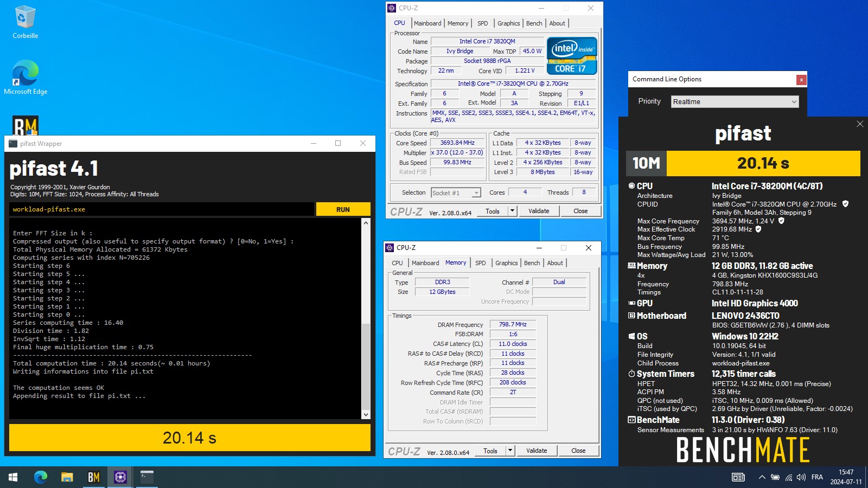The image size is (868, 488).
Task: Select Graphics tab in top CPU-Z window
Action: click(508, 23)
